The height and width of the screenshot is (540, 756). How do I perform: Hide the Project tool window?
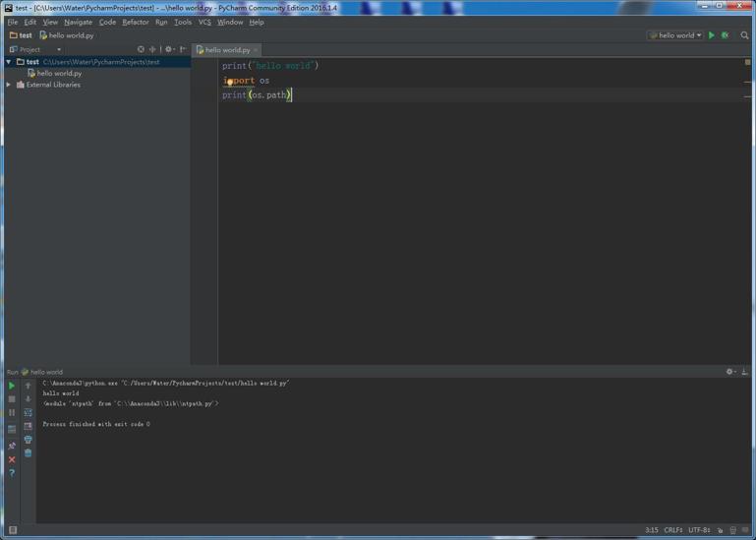coord(183,49)
